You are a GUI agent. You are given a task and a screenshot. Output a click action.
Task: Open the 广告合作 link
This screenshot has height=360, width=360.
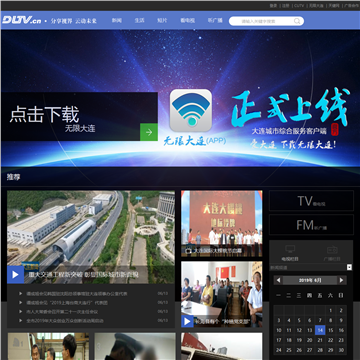coord(351,6)
